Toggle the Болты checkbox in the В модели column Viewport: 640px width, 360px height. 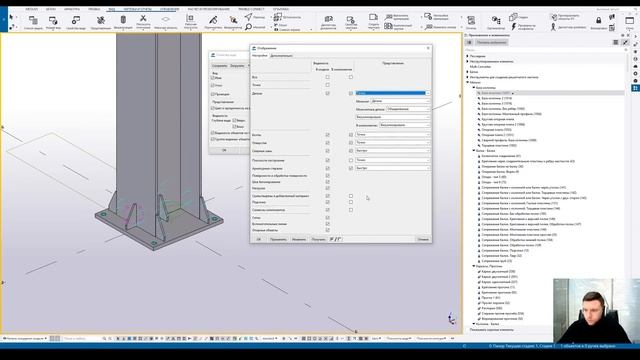point(327,135)
